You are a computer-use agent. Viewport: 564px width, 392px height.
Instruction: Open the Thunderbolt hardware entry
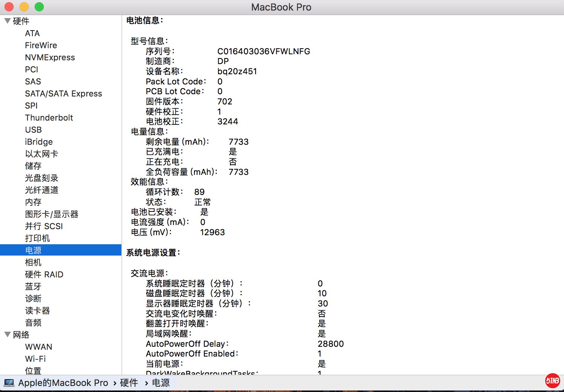(49, 118)
